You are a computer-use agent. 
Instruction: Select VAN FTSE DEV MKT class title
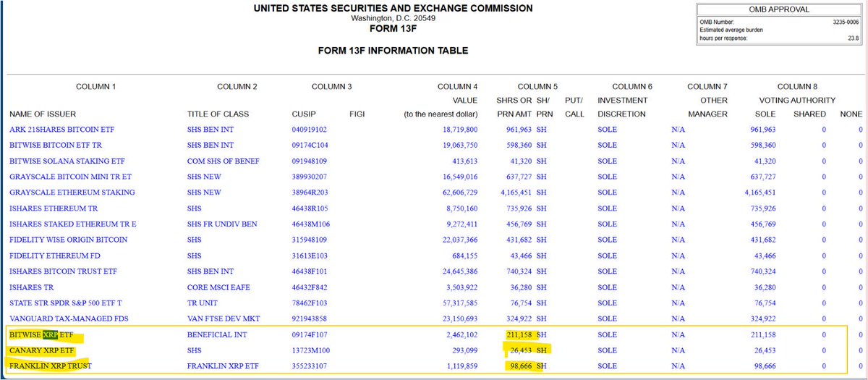click(223, 318)
